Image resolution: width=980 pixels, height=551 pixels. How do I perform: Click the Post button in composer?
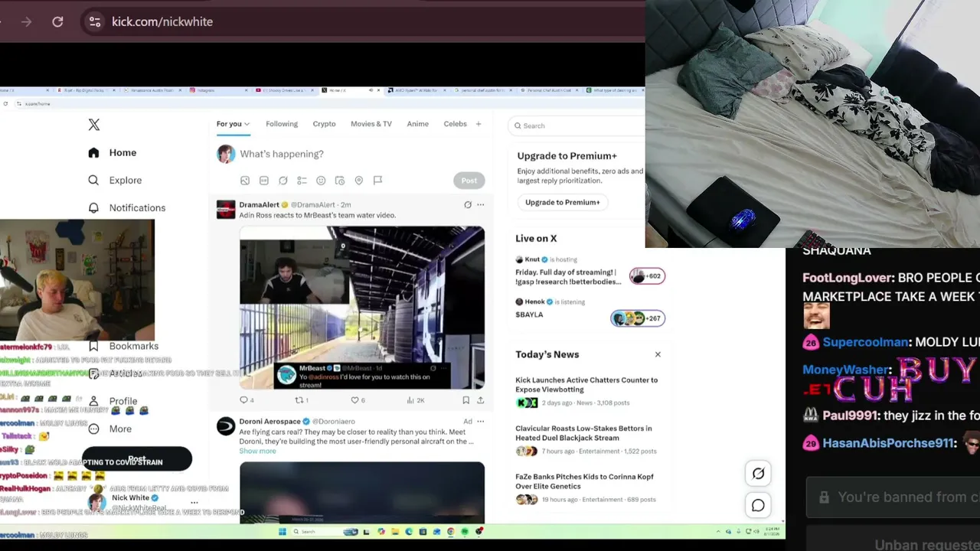[469, 181]
